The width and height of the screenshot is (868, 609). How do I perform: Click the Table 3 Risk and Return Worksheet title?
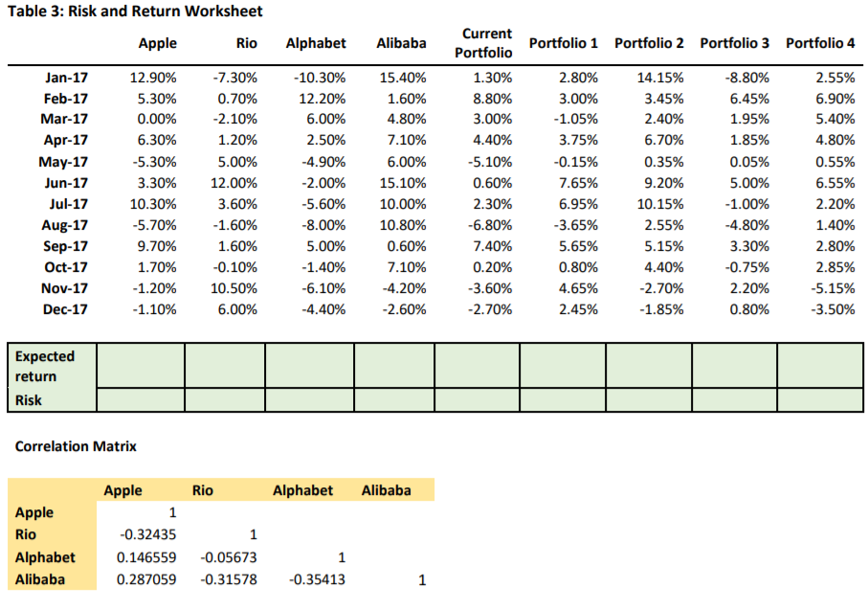pos(135,11)
